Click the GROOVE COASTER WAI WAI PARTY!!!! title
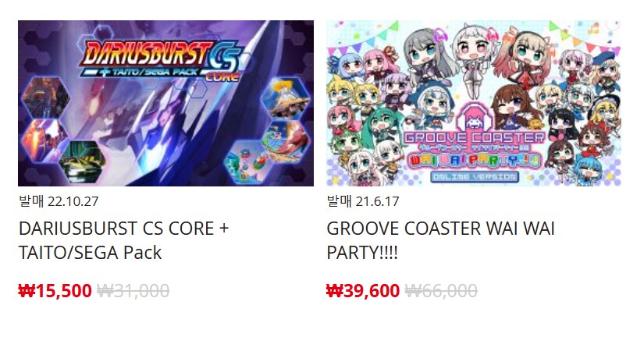The width and height of the screenshot is (644, 344). pos(440,240)
